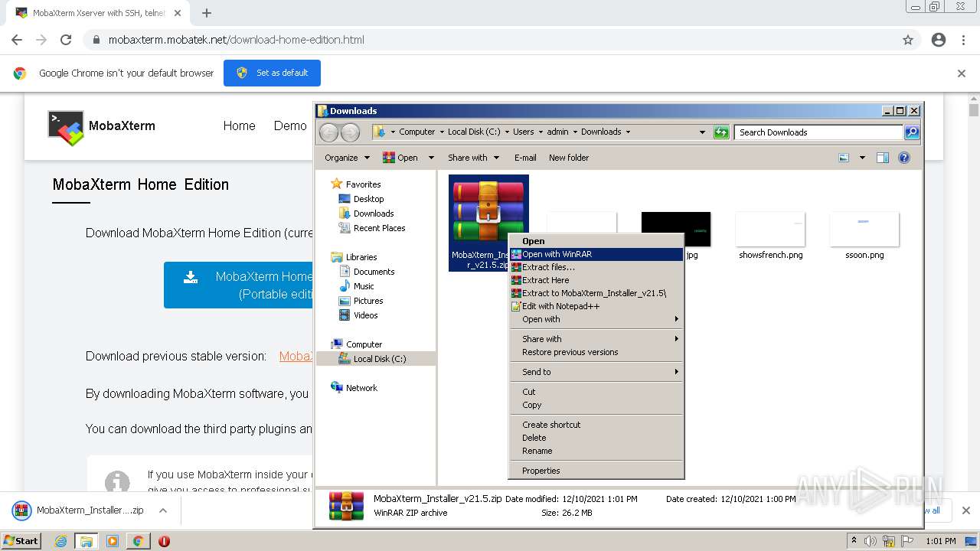Image resolution: width=980 pixels, height=551 pixels.
Task: Click the Explorer Forward navigation arrow
Action: [x=350, y=132]
